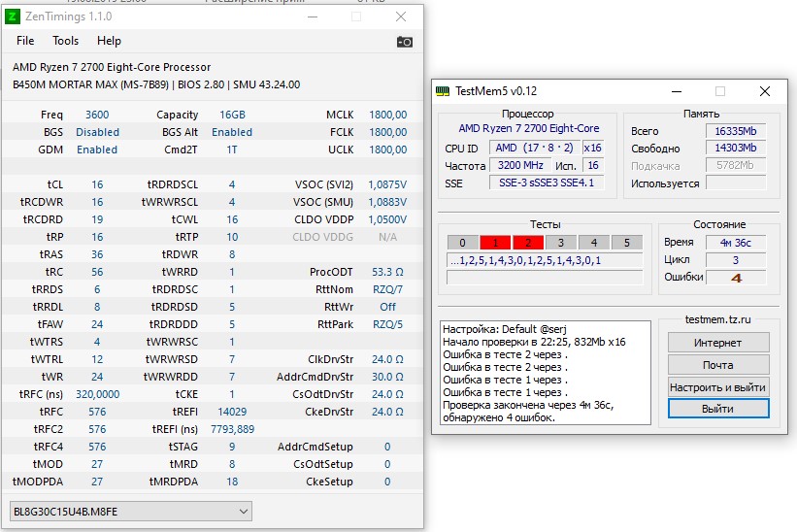Open the File menu in ZenTimings
The height and width of the screenshot is (532, 797).
point(25,41)
